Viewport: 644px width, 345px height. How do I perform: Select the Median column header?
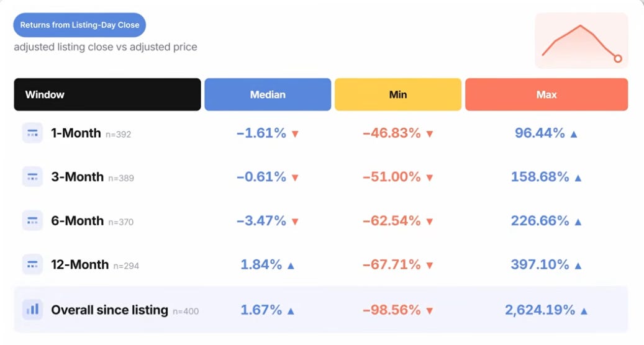[x=268, y=94]
